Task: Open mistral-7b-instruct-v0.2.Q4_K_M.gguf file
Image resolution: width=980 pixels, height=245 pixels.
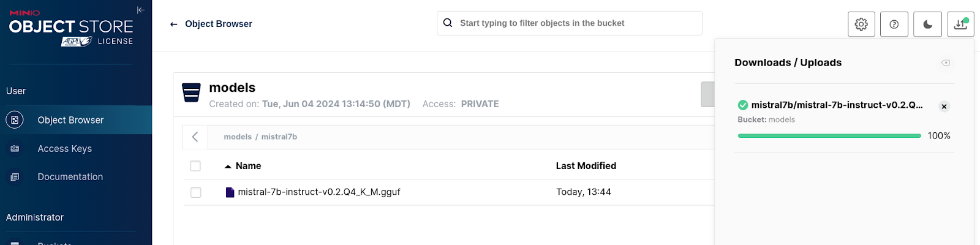Action: point(318,192)
